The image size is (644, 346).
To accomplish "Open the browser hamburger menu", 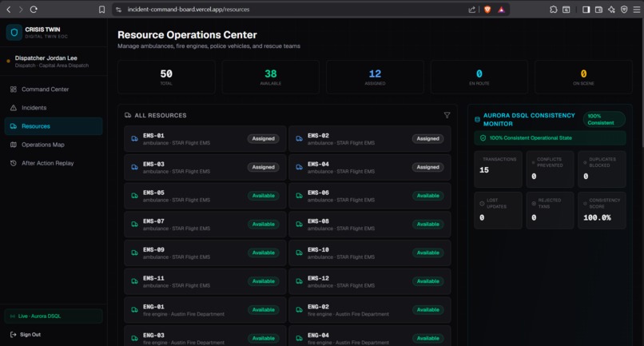I will click(x=637, y=10).
